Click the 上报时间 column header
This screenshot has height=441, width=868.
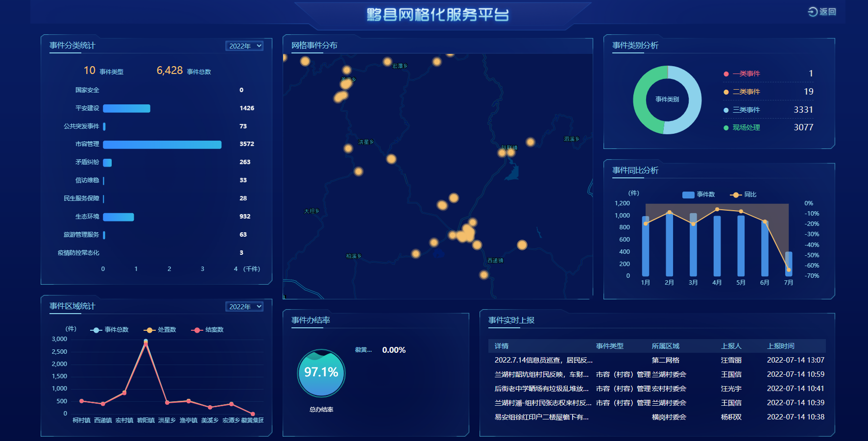(781, 346)
